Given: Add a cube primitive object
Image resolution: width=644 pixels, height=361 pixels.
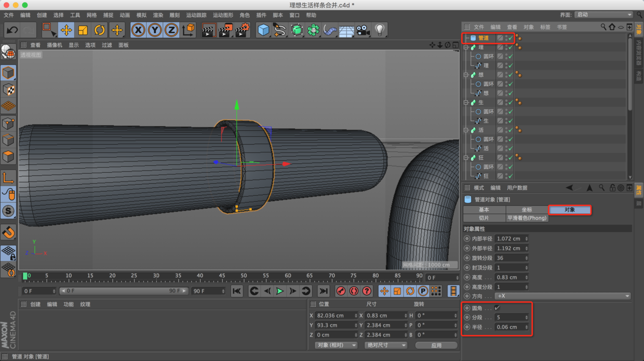Looking at the screenshot, I should point(263,30).
